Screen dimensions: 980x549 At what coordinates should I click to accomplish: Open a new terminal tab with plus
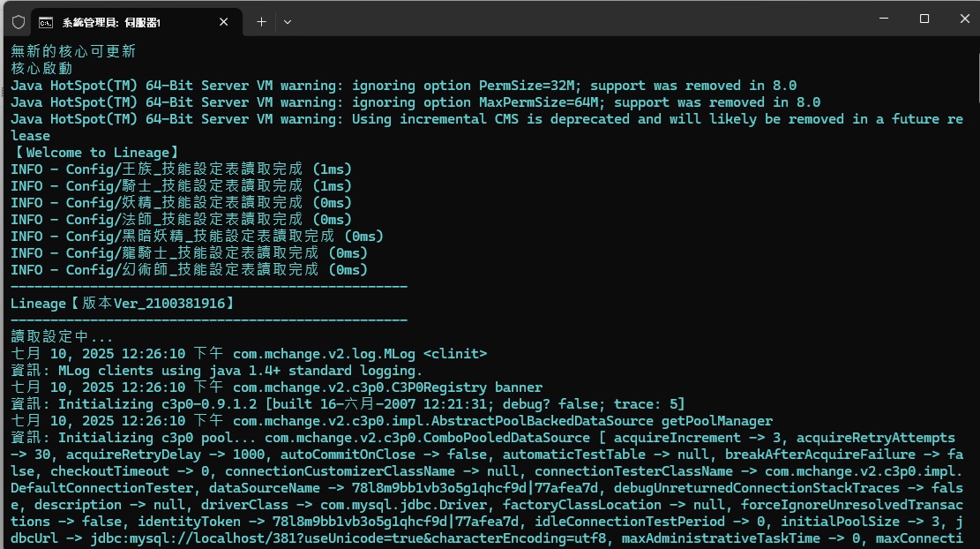pos(261,22)
